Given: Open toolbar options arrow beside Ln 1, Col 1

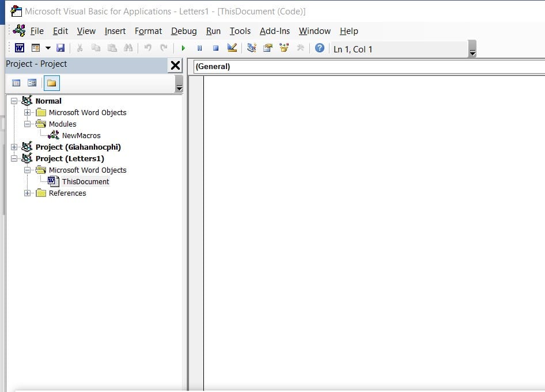Looking at the screenshot, I should tap(472, 48).
